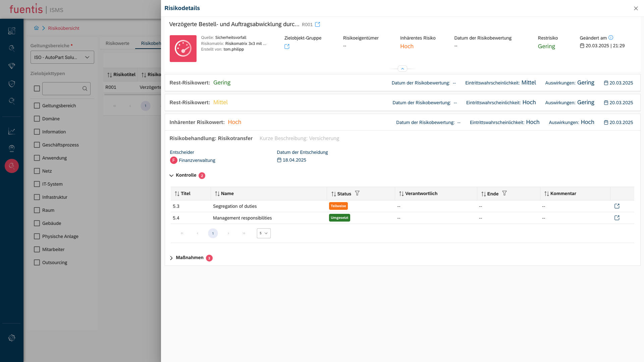Viewport: 644px width, 362px height.
Task: Click info icon next to Geändert am
Action: (611, 38)
